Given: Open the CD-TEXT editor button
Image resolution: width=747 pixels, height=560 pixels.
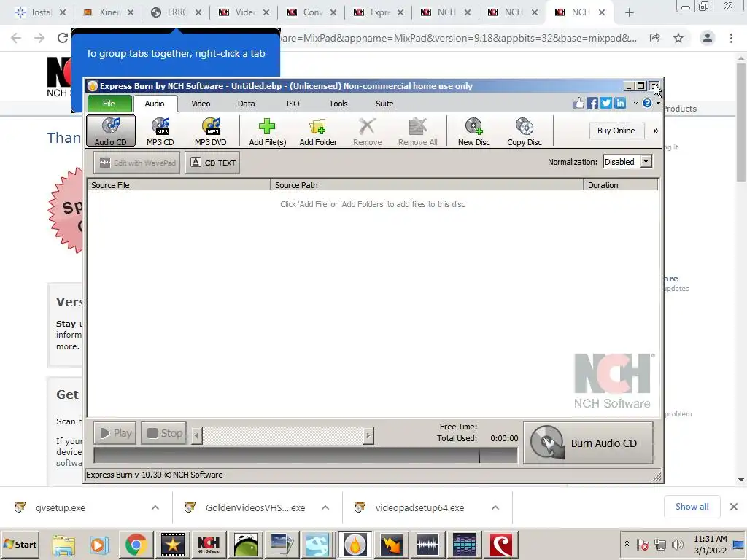Looking at the screenshot, I should (212, 163).
